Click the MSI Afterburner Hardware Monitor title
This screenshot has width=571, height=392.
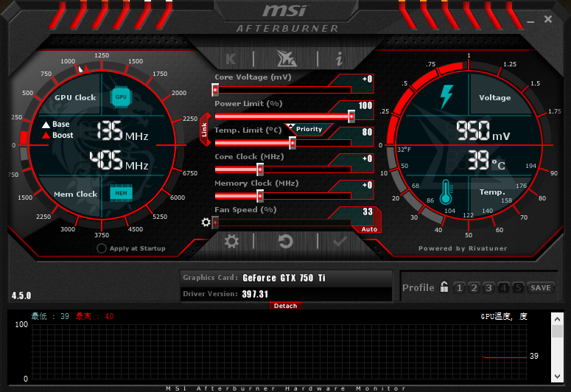click(286, 388)
